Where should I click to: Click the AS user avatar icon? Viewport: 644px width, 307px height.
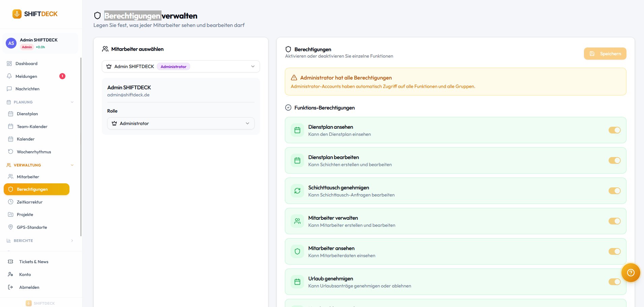11,43
